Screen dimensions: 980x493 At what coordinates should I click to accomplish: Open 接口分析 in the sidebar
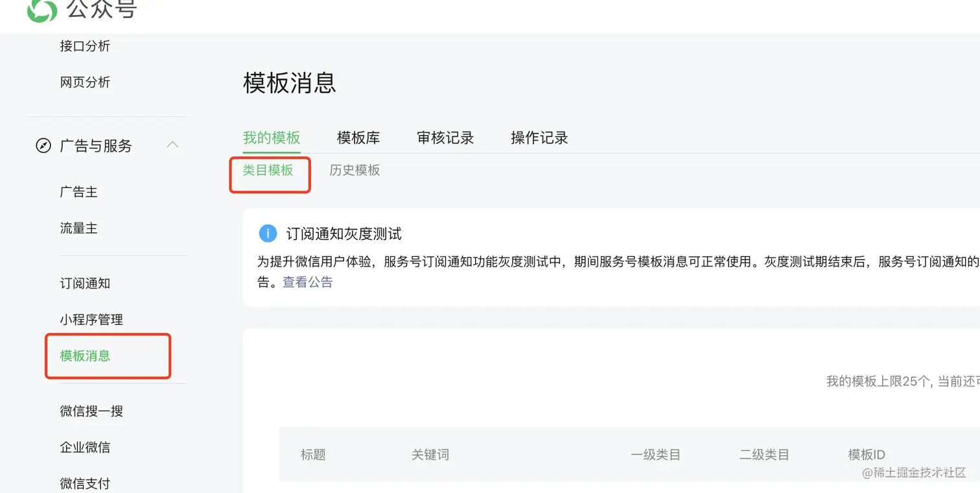tap(85, 46)
